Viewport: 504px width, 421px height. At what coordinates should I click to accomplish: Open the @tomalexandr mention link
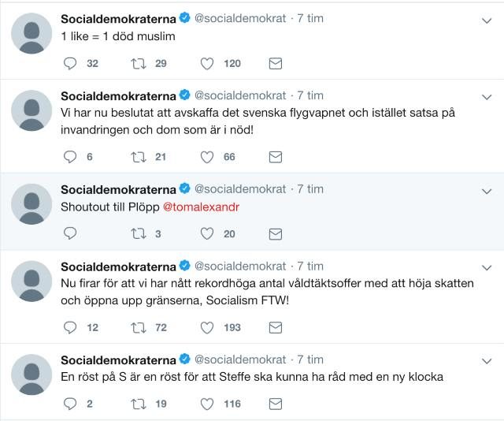[200, 207]
